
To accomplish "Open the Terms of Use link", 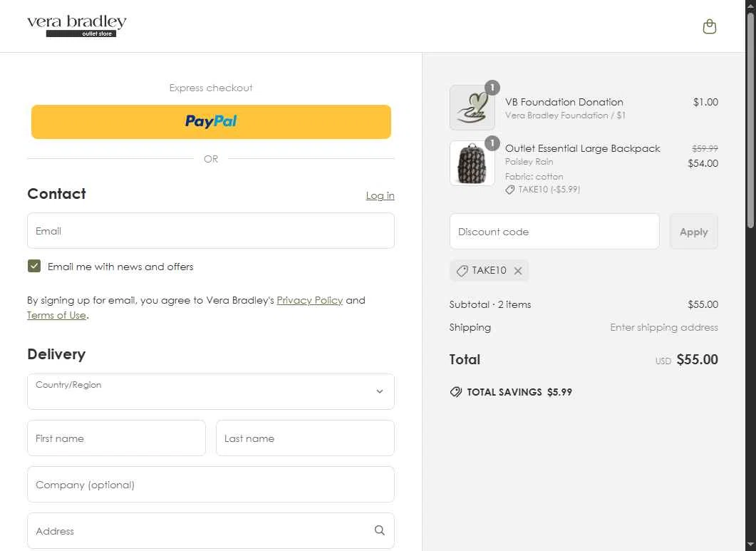I will 56,315.
